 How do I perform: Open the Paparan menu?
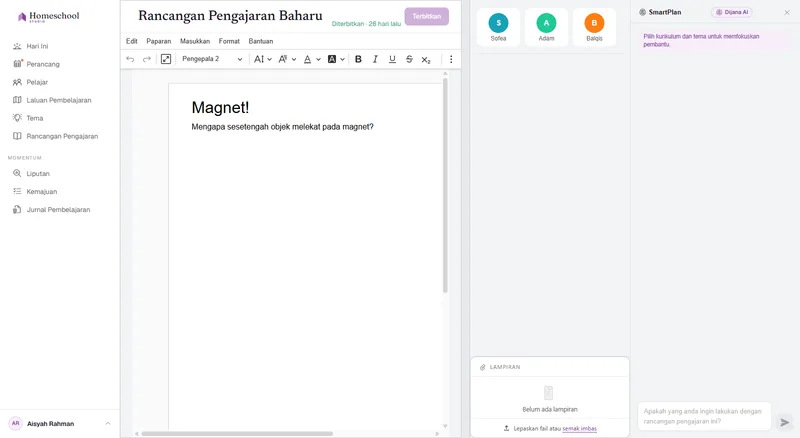(159, 41)
